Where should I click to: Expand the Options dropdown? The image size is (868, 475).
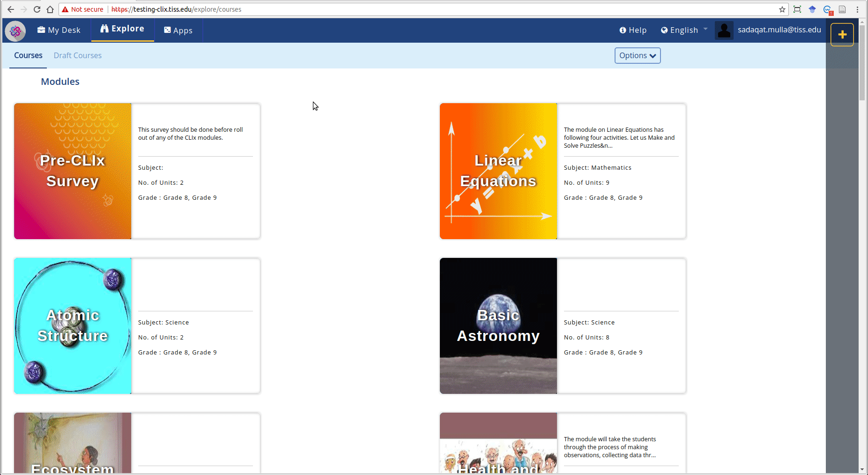coord(637,55)
